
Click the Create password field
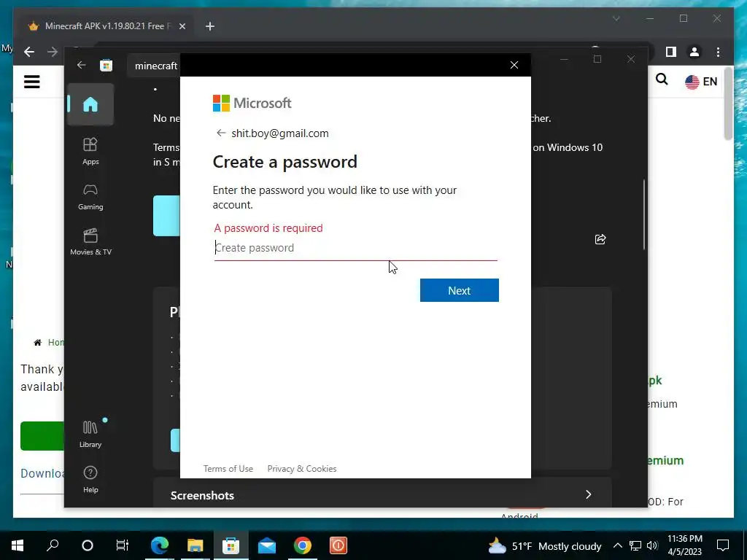point(355,248)
